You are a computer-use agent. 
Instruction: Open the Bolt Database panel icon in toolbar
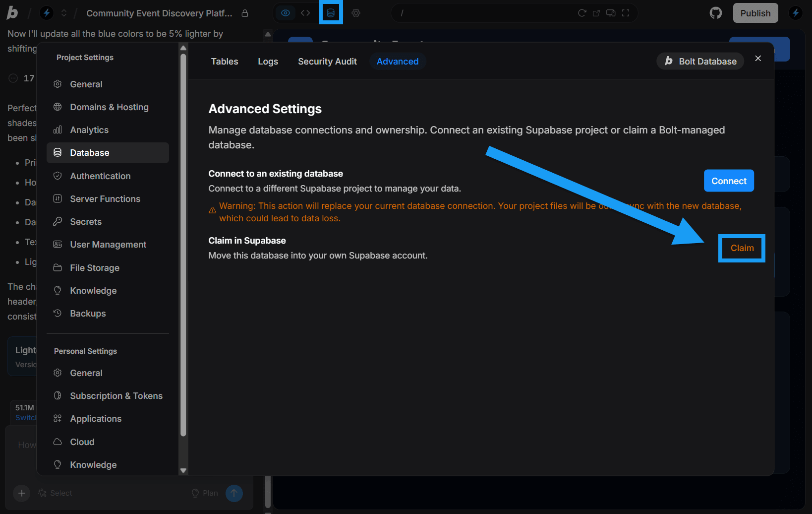pyautogui.click(x=331, y=12)
